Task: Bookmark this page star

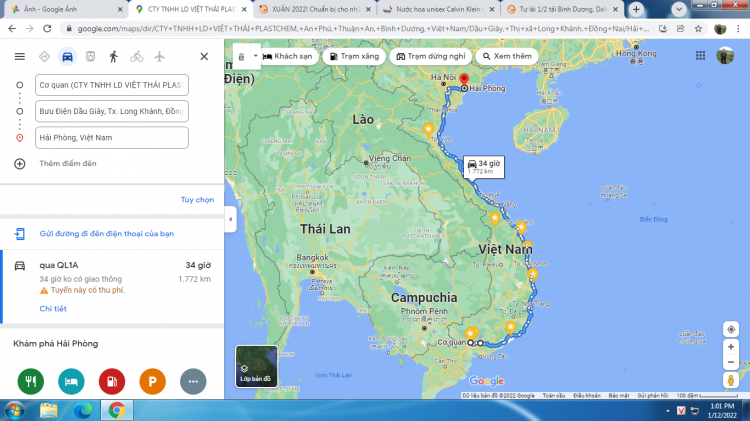Action: tap(698, 29)
